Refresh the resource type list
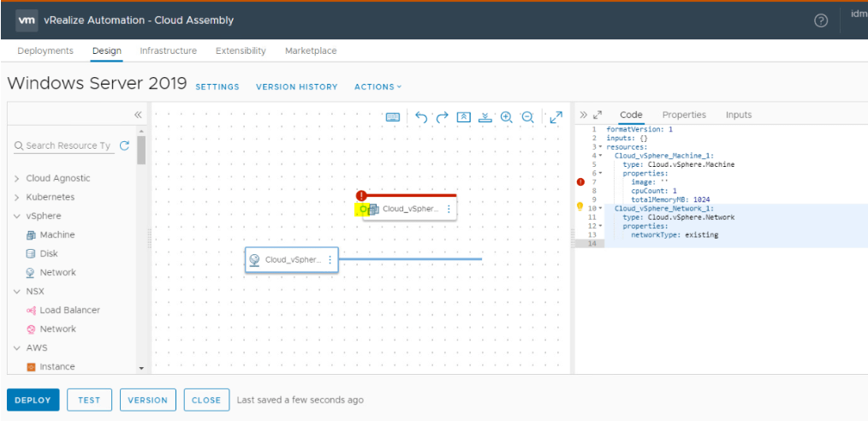This screenshot has width=868, height=421. click(x=125, y=145)
